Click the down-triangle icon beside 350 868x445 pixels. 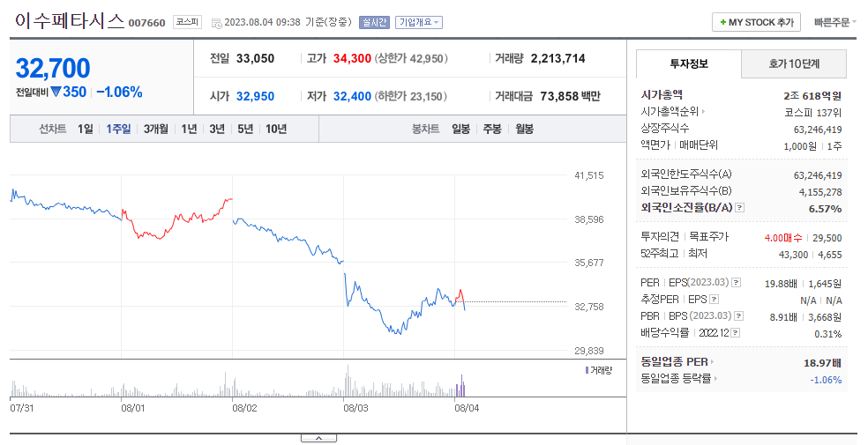[x=56, y=93]
